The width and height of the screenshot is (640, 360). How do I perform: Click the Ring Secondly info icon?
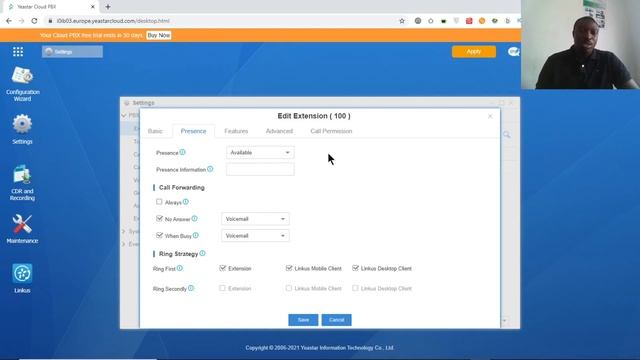pos(191,288)
